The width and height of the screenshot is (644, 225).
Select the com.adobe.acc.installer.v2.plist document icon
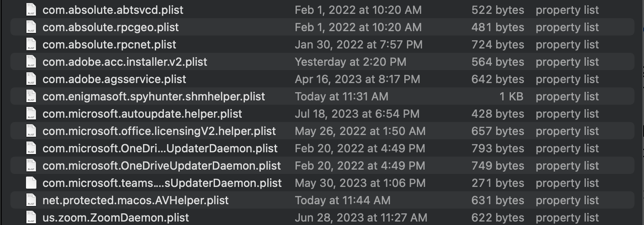point(31,62)
